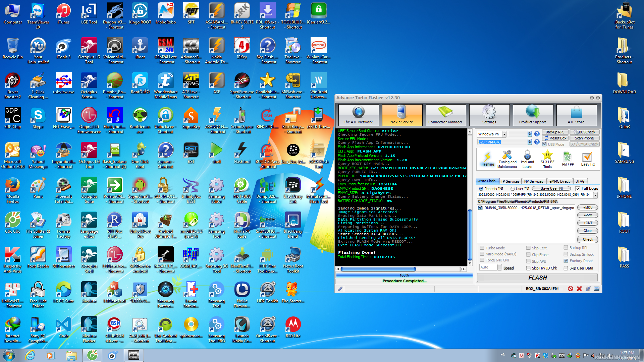Switch to the JTAG tab
Viewport: 644px width, 362px height.
[580, 181]
